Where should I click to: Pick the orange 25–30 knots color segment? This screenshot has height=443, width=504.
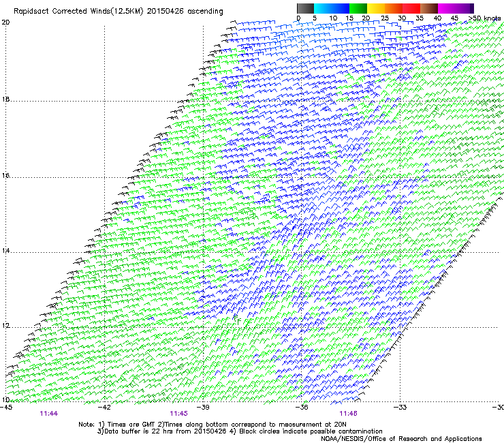point(394,8)
